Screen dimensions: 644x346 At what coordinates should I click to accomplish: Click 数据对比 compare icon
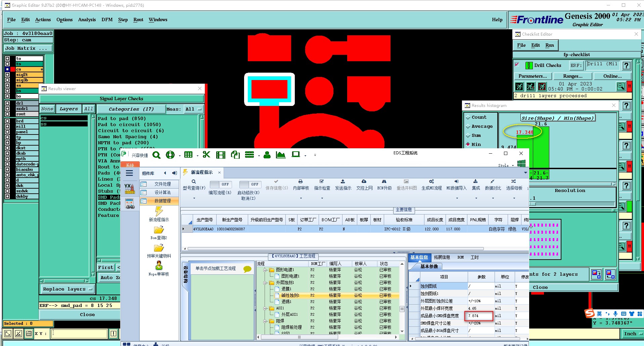pyautogui.click(x=493, y=182)
